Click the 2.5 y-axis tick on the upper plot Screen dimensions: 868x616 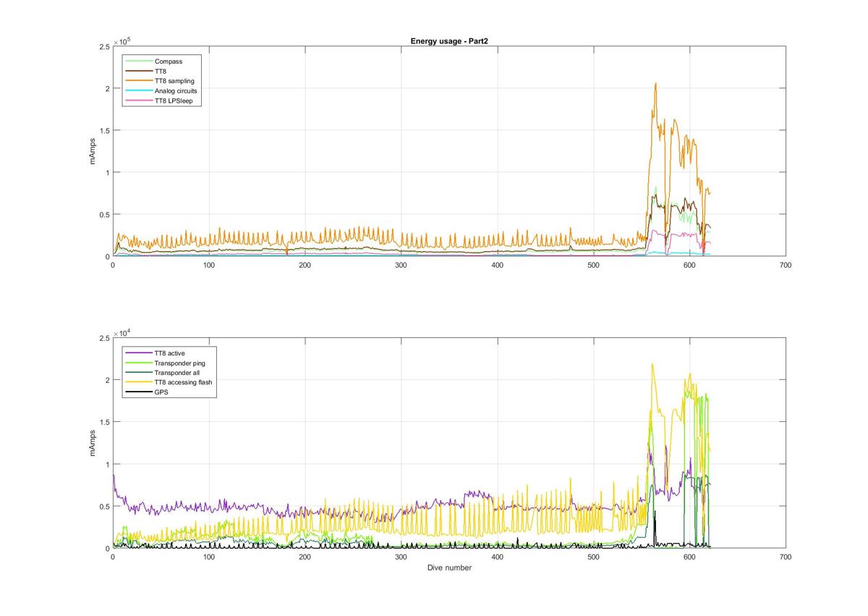pos(104,46)
